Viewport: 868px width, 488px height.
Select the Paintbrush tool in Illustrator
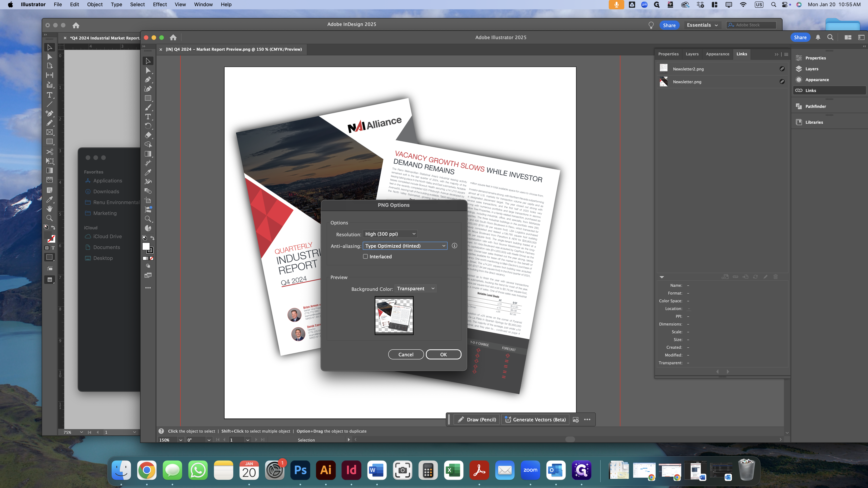[x=148, y=107]
